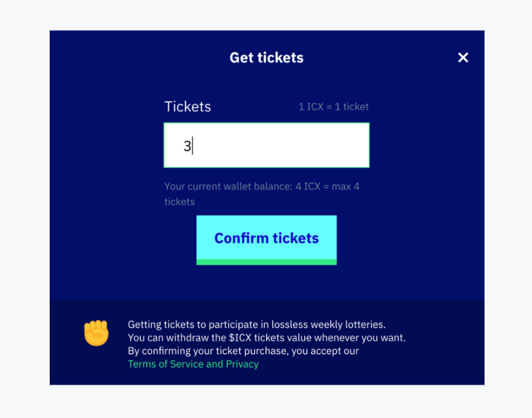
Task: Click the lossless weekly lotteries sentence
Action: (257, 324)
